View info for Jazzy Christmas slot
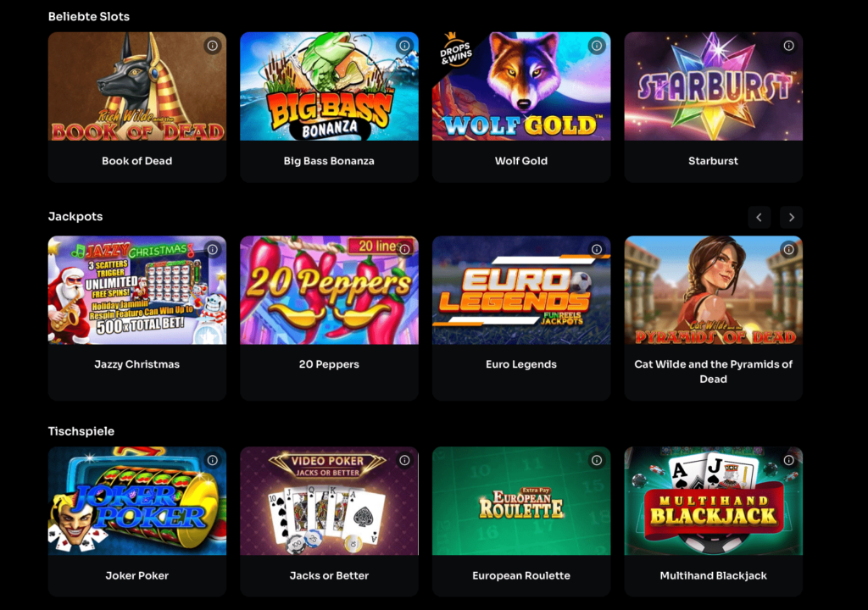The width and height of the screenshot is (868, 610). click(213, 250)
